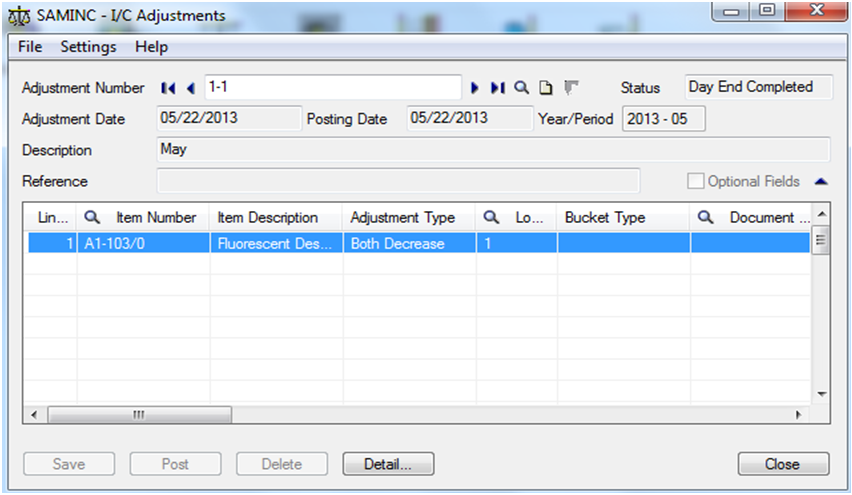Image resolution: width=852 pixels, height=495 pixels.
Task: Open Adjustment Number finder magnifier
Action: 522,87
